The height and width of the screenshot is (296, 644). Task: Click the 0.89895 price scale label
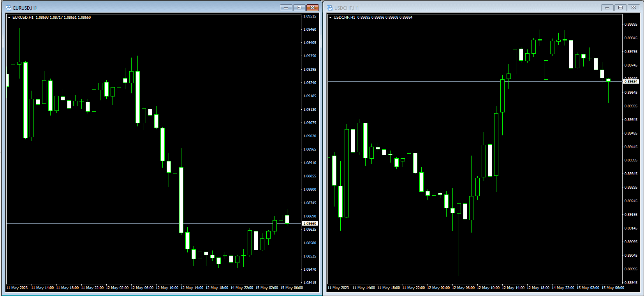click(x=631, y=25)
